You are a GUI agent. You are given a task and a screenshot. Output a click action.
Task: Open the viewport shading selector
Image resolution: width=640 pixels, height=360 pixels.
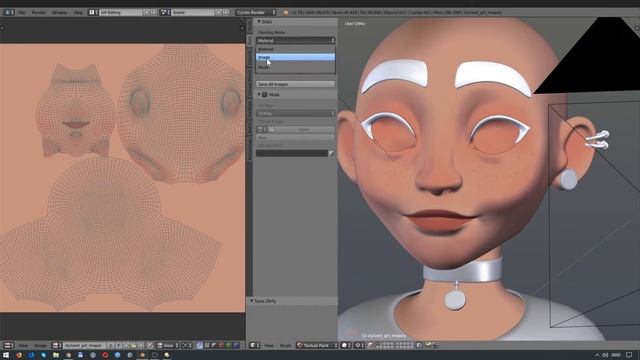click(x=346, y=345)
